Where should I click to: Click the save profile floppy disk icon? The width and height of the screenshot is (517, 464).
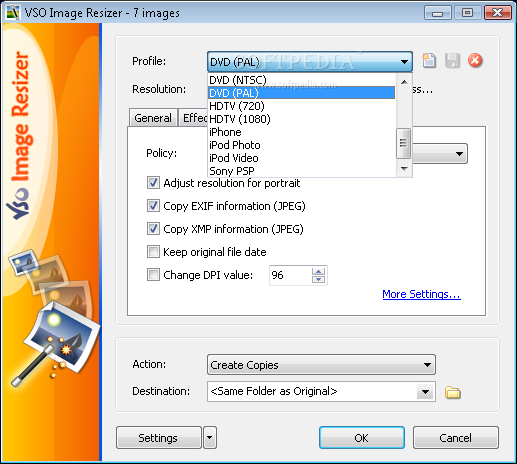click(x=452, y=61)
